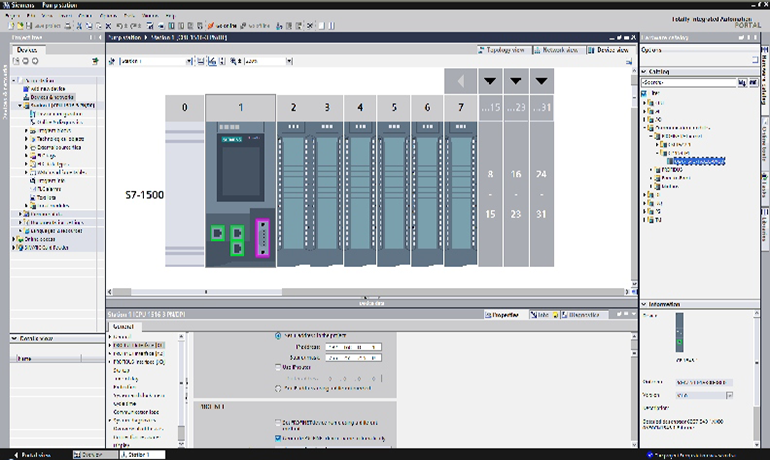Expand the slots 8-15 rack arrow

[x=491, y=81]
